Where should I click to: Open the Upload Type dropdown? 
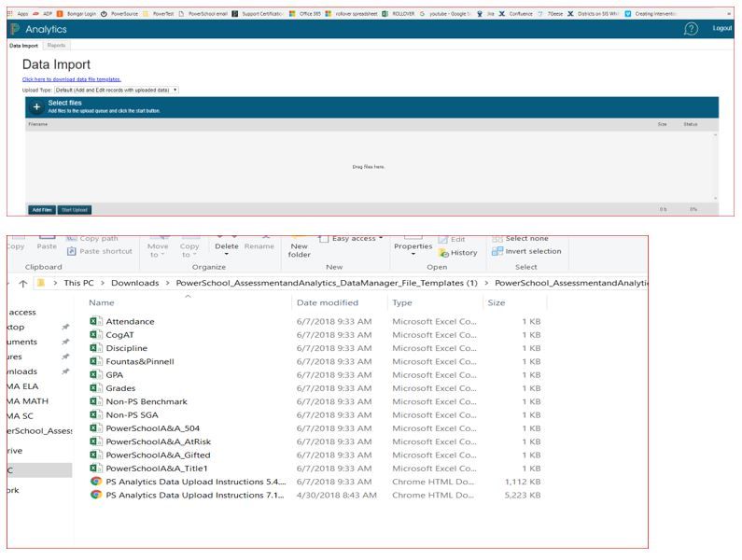point(117,90)
